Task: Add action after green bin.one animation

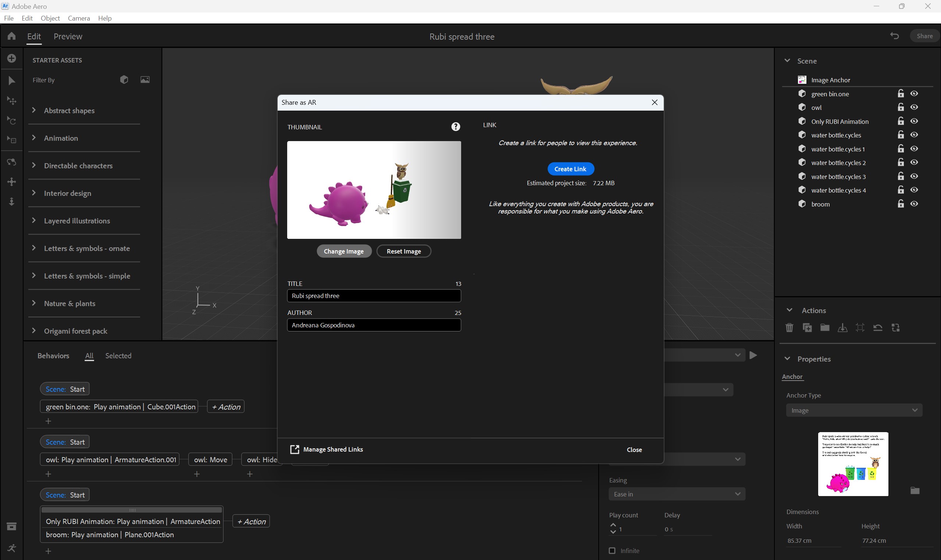Action: coord(226,407)
